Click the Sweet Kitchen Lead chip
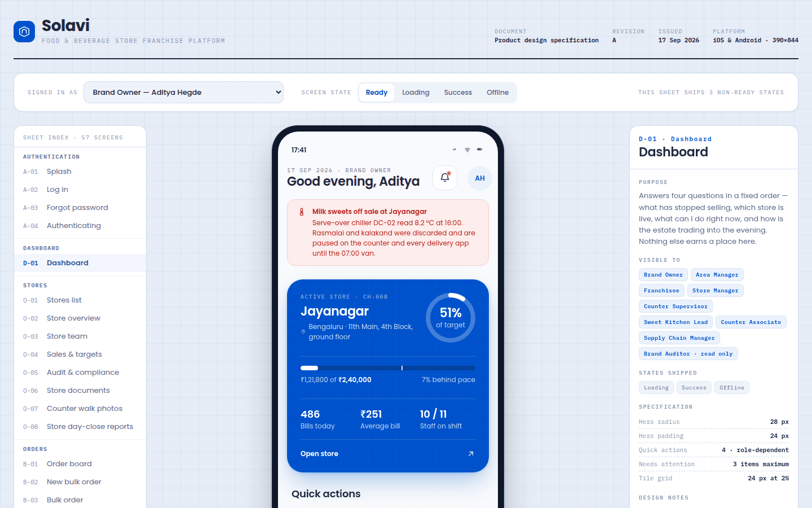 pyautogui.click(x=676, y=322)
